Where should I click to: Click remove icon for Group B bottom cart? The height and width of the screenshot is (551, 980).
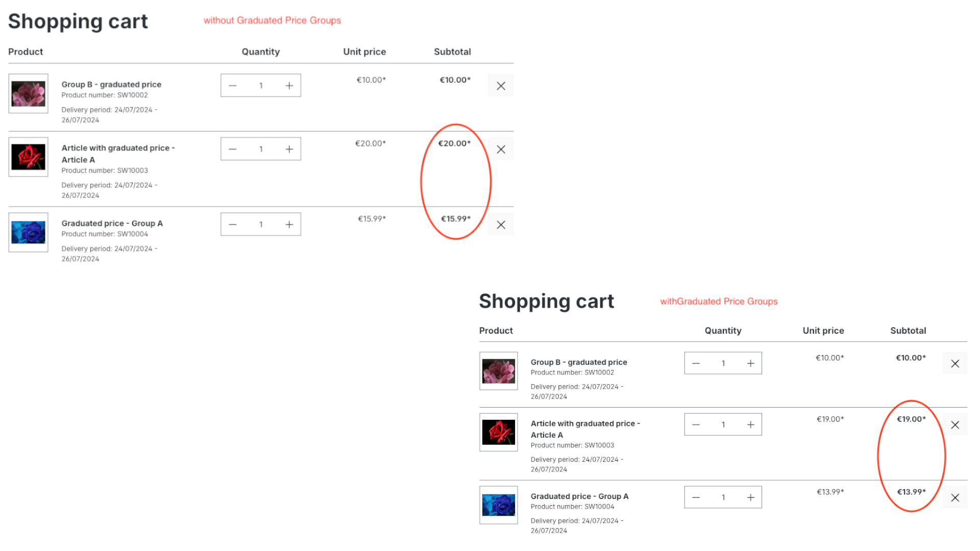955,363
